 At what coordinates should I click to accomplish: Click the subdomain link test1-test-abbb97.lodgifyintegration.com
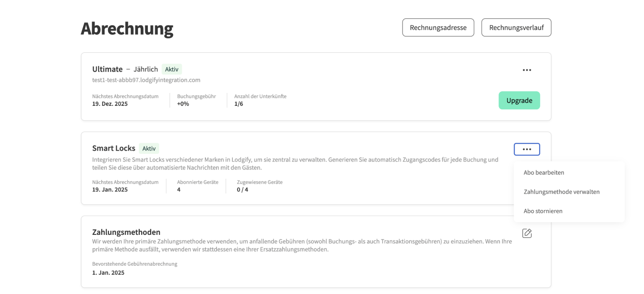(146, 80)
